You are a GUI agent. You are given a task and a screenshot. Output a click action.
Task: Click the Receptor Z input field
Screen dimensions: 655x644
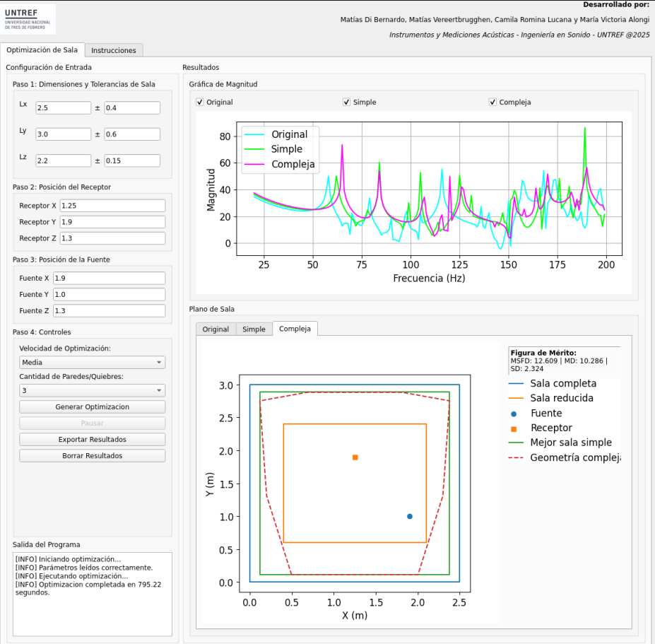[x=113, y=238]
